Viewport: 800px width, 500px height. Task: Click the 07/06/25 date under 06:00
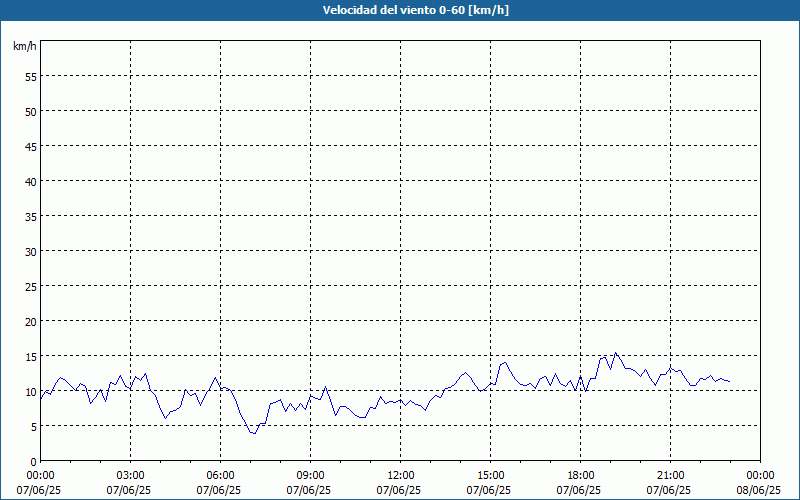pos(218,490)
